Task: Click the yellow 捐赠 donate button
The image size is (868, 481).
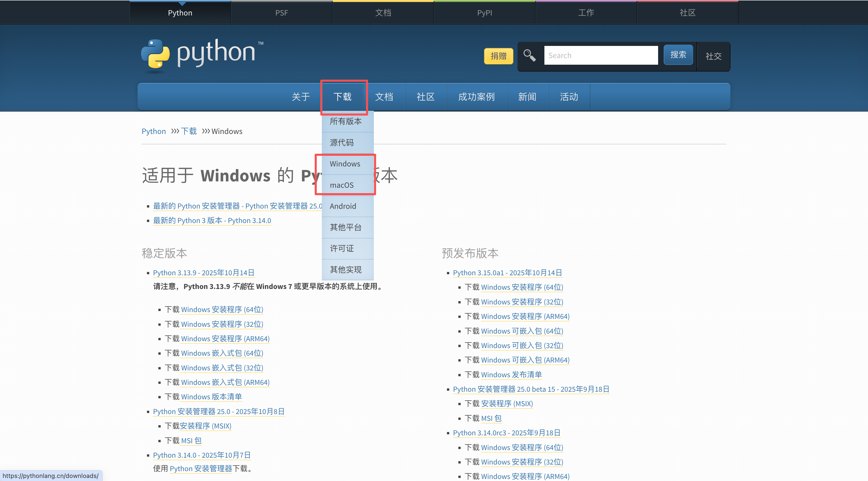Action: 498,56
